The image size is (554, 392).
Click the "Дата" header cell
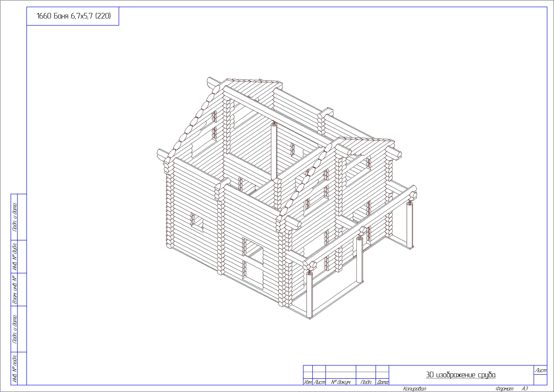click(x=382, y=382)
